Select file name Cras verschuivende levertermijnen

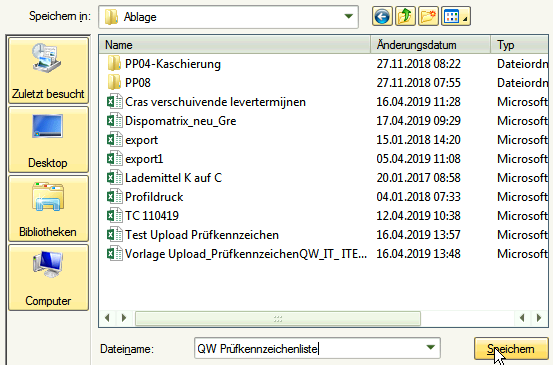215,102
